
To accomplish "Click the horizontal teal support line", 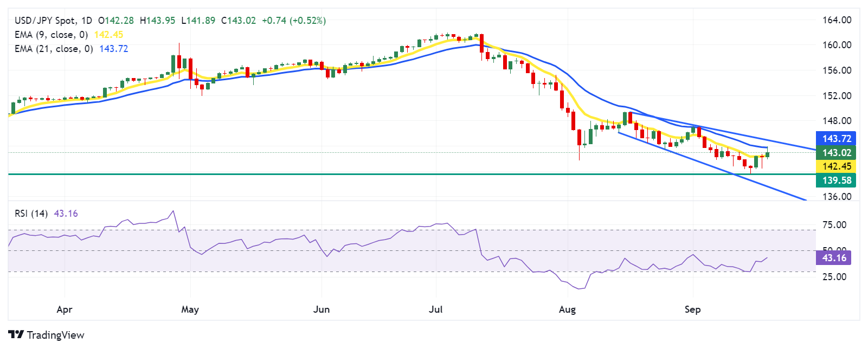I will pos(412,174).
